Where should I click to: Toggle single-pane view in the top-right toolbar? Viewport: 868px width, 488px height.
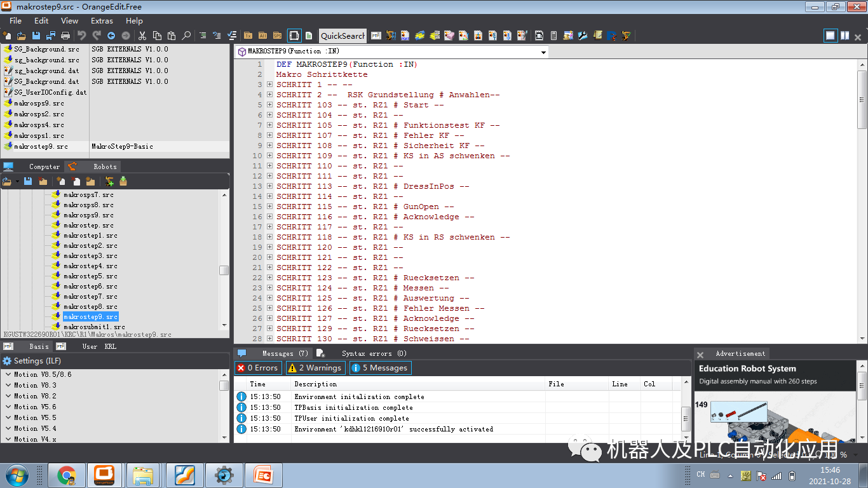(x=829, y=36)
